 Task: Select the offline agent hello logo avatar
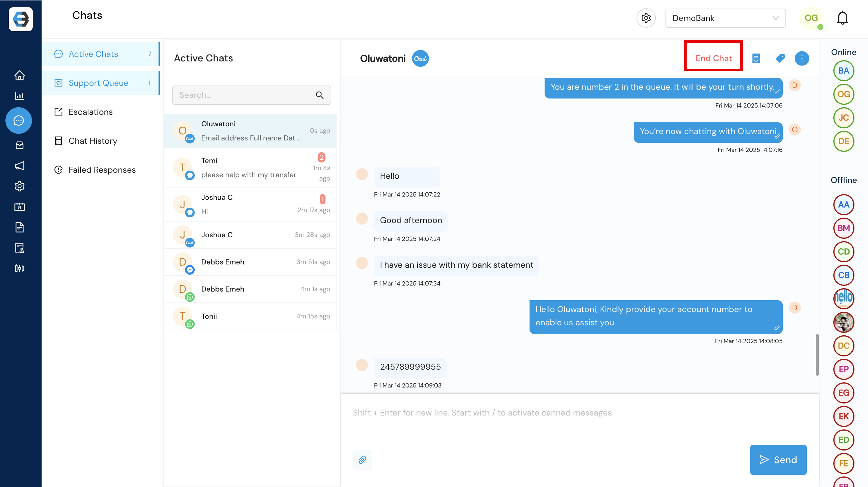coord(843,298)
